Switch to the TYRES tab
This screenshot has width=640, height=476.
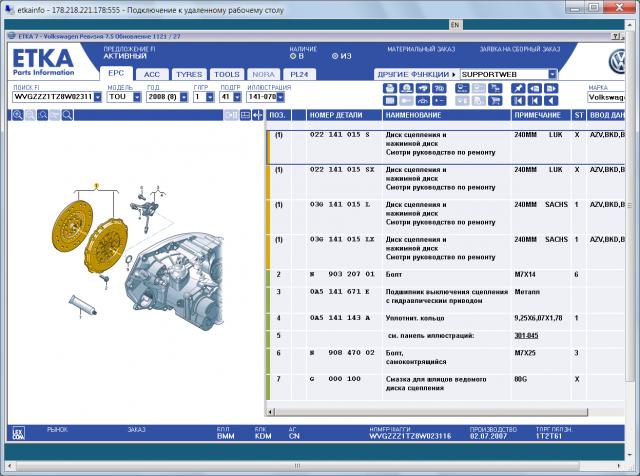point(189,74)
